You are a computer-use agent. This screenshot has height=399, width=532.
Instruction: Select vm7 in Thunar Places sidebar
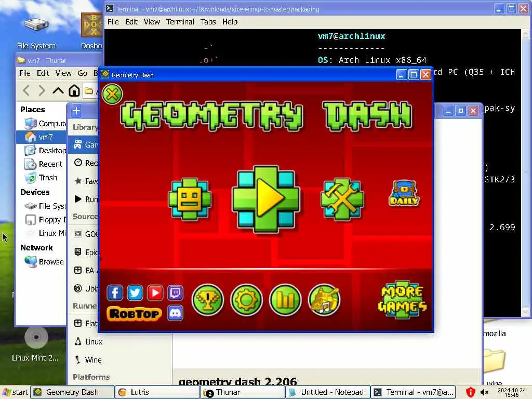(42, 137)
